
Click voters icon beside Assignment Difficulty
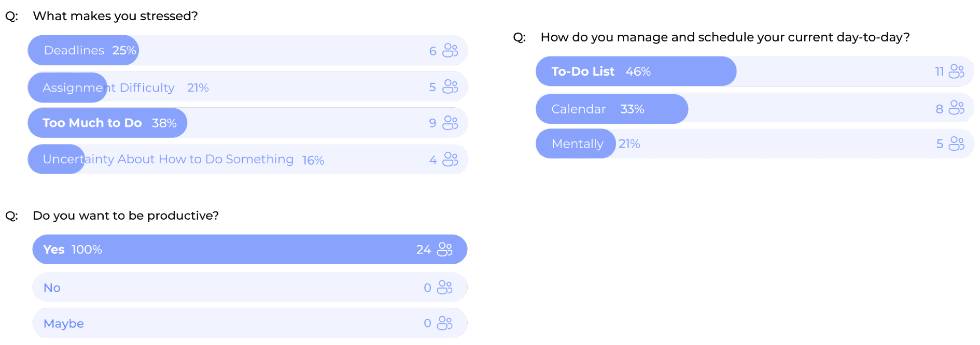point(450,87)
